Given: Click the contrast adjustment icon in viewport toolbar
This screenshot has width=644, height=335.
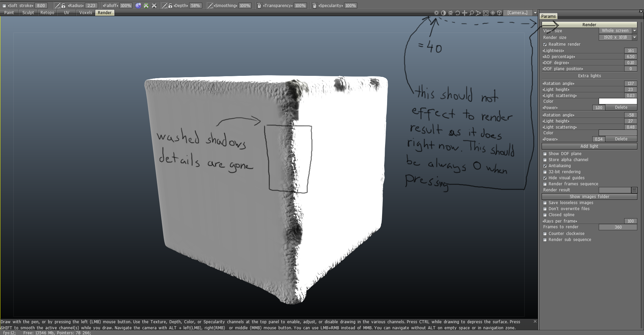Looking at the screenshot, I should click(443, 13).
